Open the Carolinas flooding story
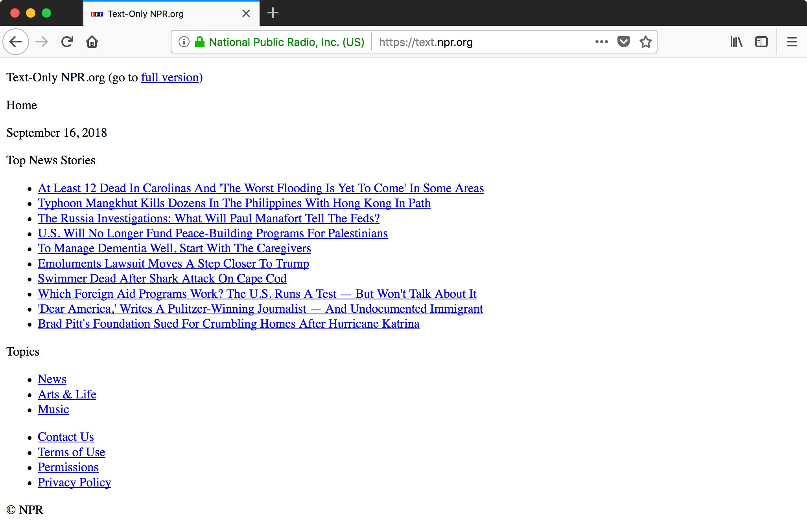 pyautogui.click(x=261, y=188)
